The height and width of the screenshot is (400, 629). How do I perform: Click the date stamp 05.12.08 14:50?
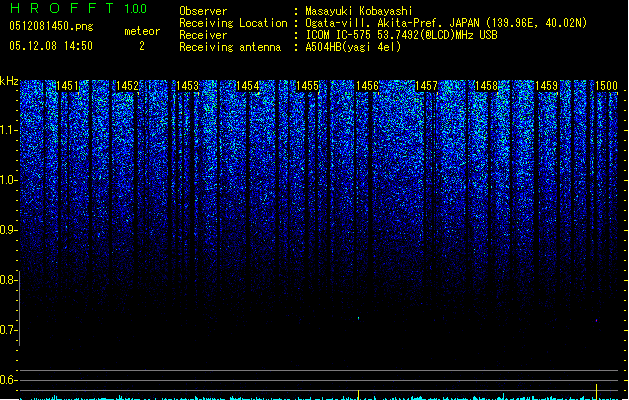pos(51,46)
